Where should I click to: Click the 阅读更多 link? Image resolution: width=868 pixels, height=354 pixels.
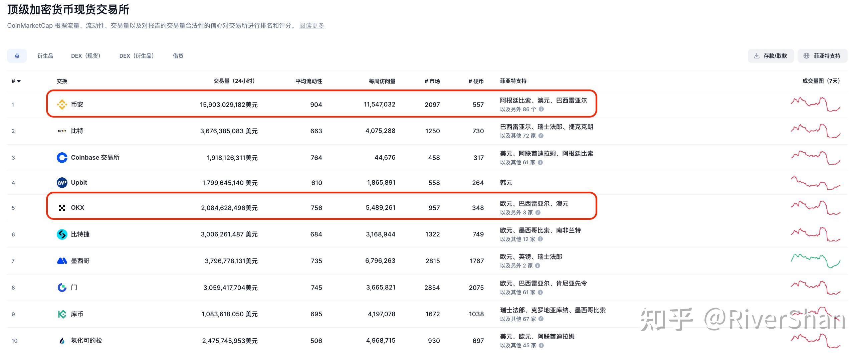coord(311,26)
